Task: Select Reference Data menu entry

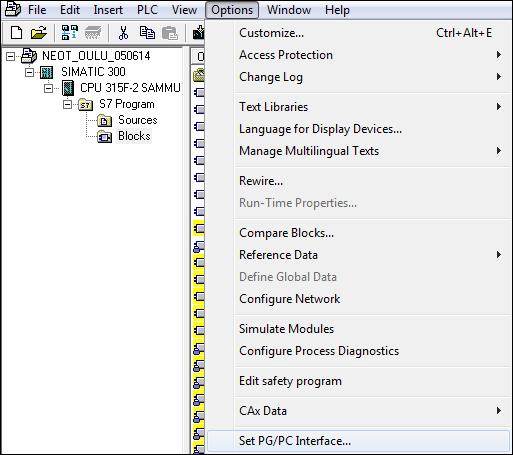Action: click(358, 255)
